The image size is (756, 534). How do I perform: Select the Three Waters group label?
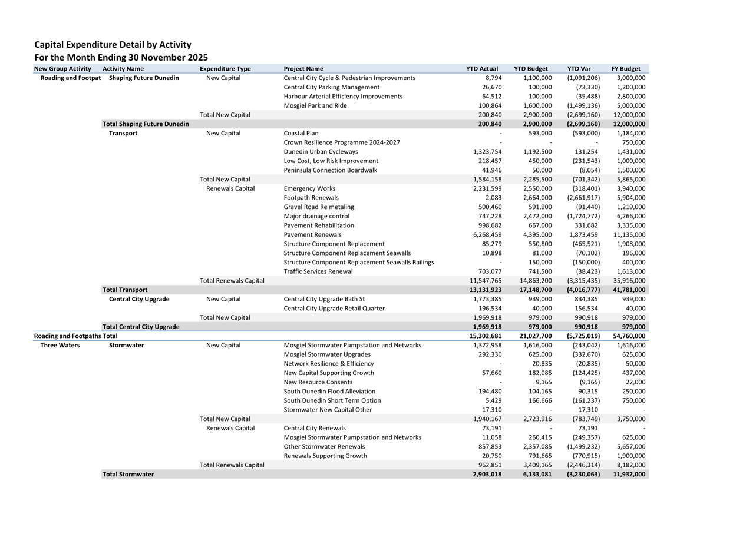coord(60,346)
